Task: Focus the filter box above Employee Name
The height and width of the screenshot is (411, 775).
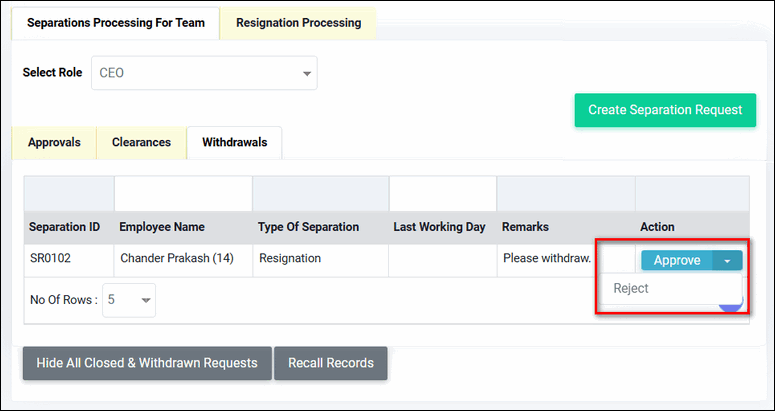Action: [183, 193]
